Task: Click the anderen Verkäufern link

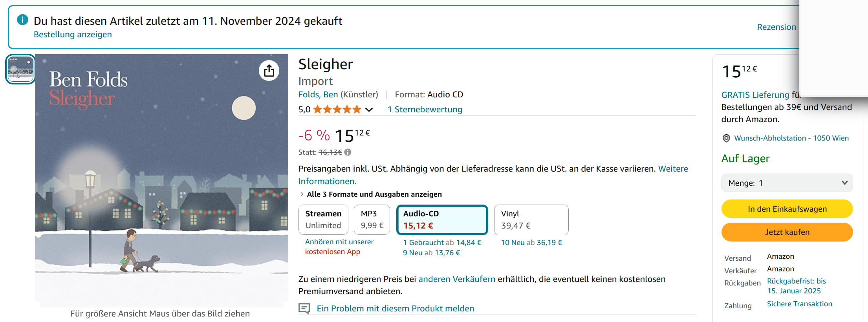Action: [x=457, y=279]
